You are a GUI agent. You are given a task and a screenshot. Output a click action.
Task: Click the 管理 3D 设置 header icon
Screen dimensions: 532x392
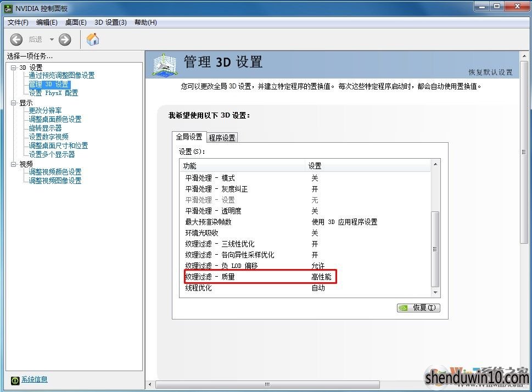click(165, 64)
